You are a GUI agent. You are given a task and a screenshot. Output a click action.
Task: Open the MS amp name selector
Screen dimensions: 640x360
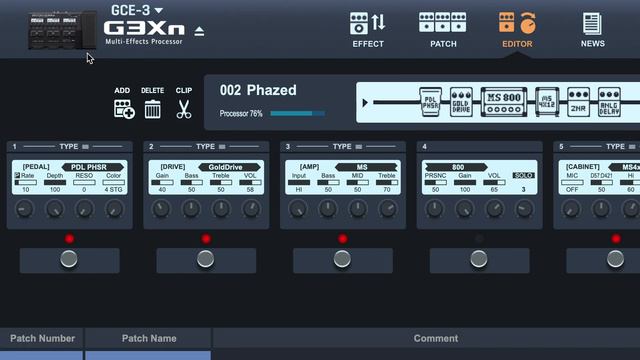366,167
